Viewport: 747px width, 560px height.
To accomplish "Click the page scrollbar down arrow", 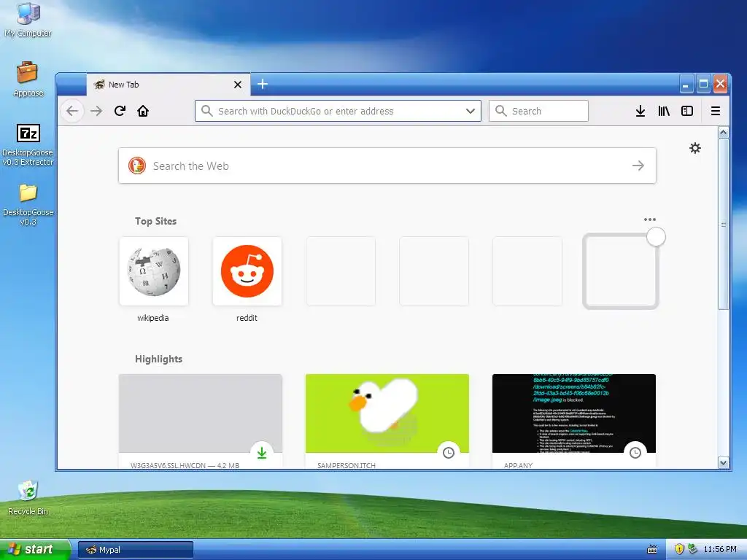I will click(x=723, y=463).
